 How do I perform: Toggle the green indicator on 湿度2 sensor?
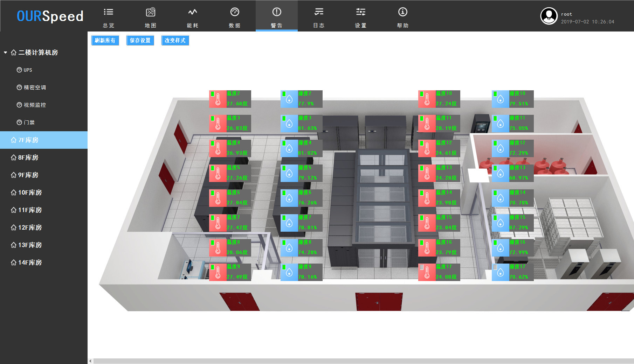coord(284,94)
